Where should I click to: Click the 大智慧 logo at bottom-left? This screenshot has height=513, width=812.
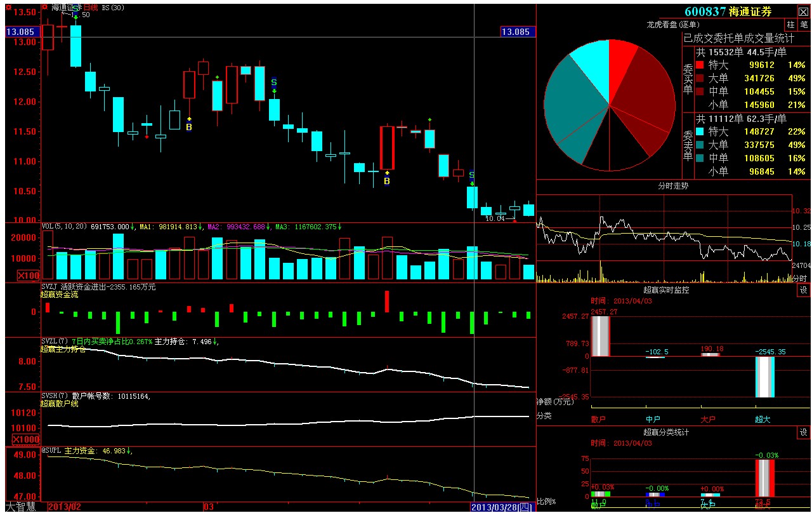tap(22, 507)
